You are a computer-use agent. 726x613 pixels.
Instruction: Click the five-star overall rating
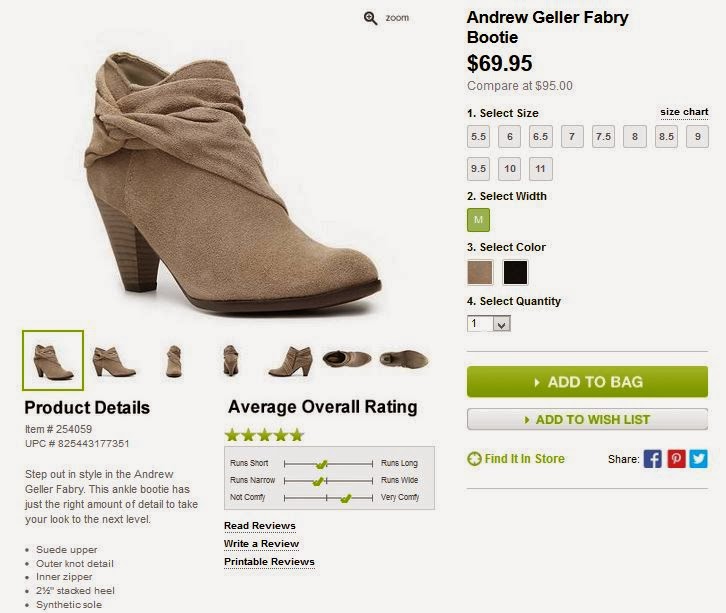[264, 435]
